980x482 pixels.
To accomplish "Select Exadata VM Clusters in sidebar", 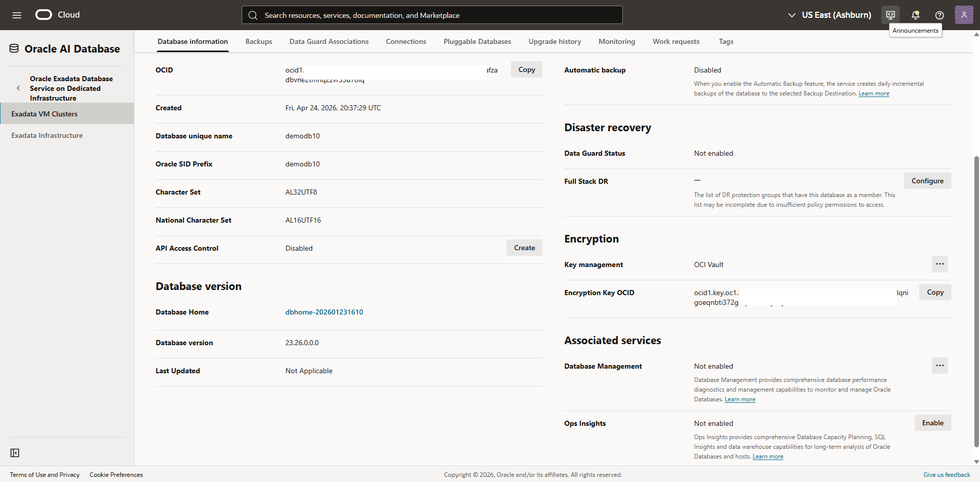I will coord(67,114).
